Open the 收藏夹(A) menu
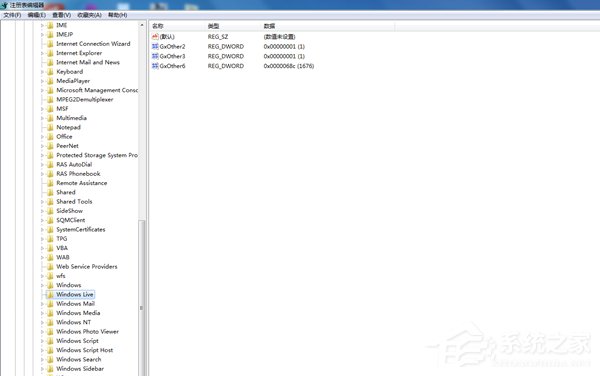The image size is (600, 376). pos(89,15)
